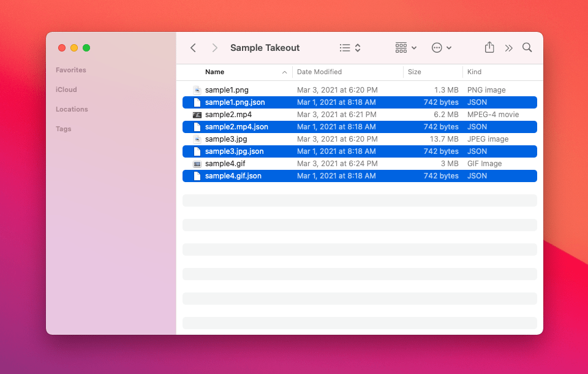Viewport: 588px width, 374px height.
Task: Zoom the window with green button
Action: [86, 48]
